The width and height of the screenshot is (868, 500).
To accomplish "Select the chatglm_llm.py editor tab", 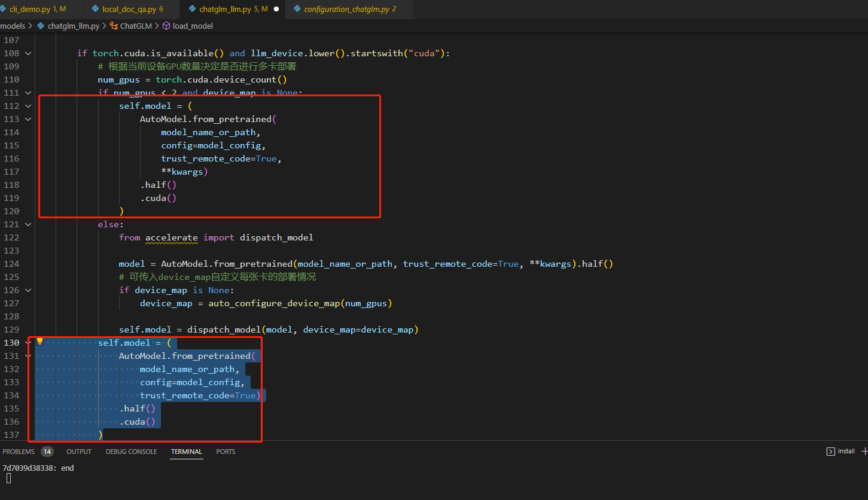I will pos(233,10).
